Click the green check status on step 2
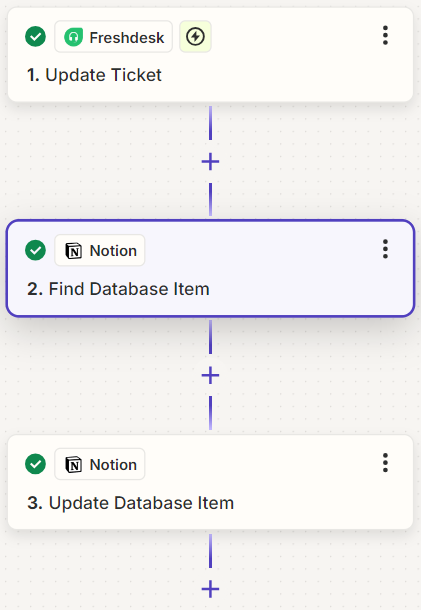Image resolution: width=421 pixels, height=610 pixels. (x=35, y=250)
